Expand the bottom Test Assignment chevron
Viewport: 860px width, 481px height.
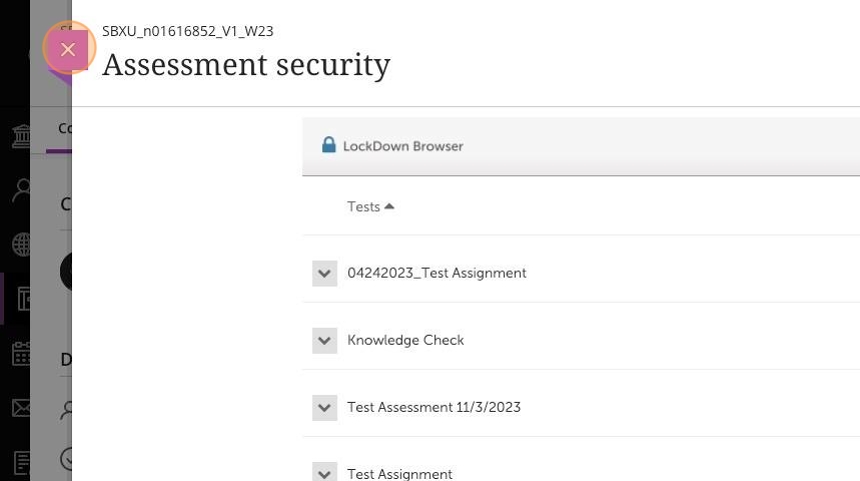pyautogui.click(x=324, y=473)
